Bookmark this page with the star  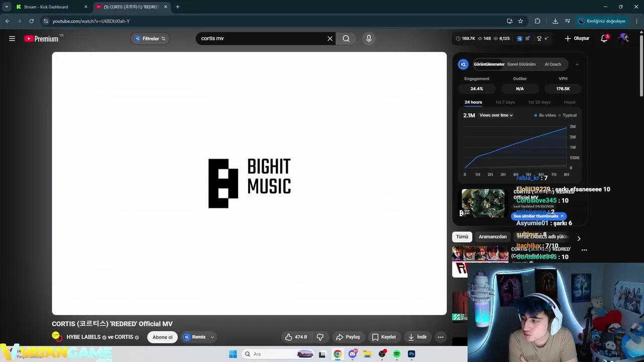point(521,21)
